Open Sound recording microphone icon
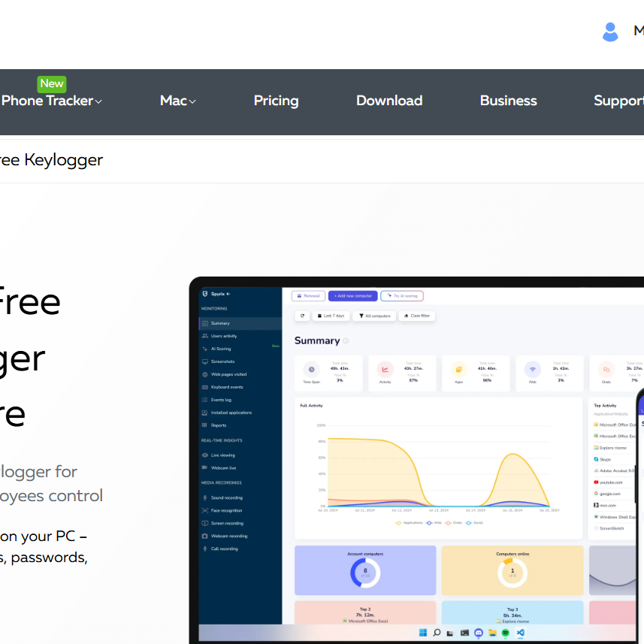 [205, 497]
